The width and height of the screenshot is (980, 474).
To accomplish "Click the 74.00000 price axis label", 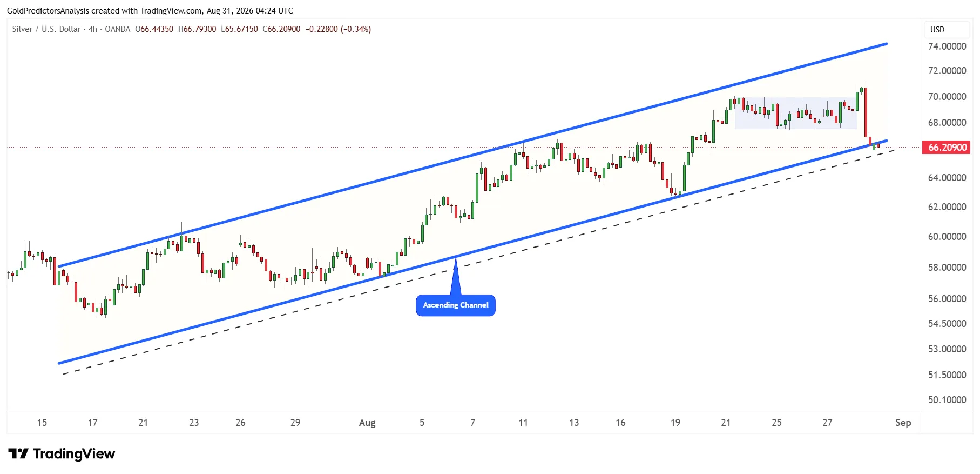I will click(947, 46).
